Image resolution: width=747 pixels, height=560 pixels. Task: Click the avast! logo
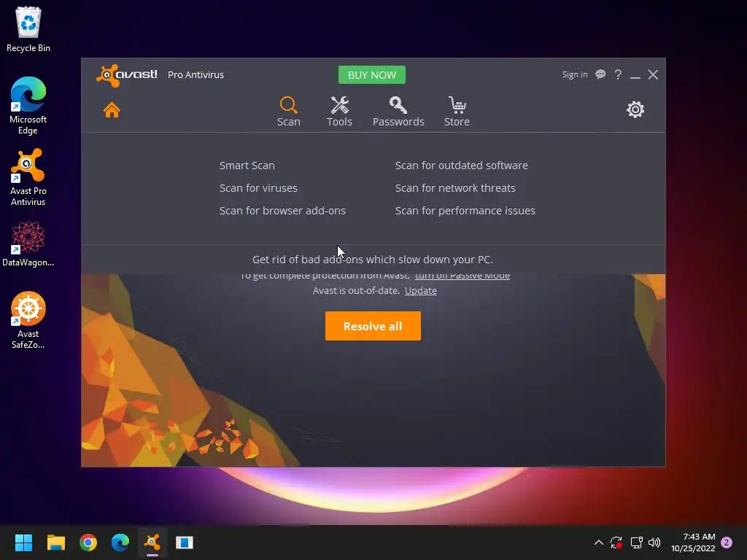pyautogui.click(x=127, y=75)
